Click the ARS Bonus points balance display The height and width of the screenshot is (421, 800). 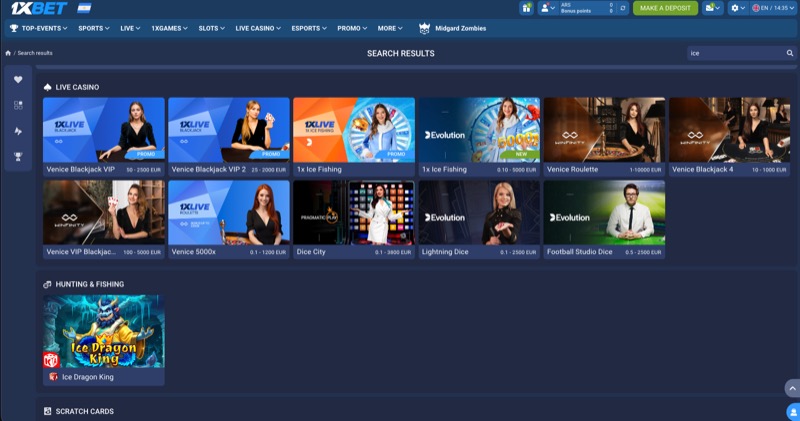click(587, 8)
